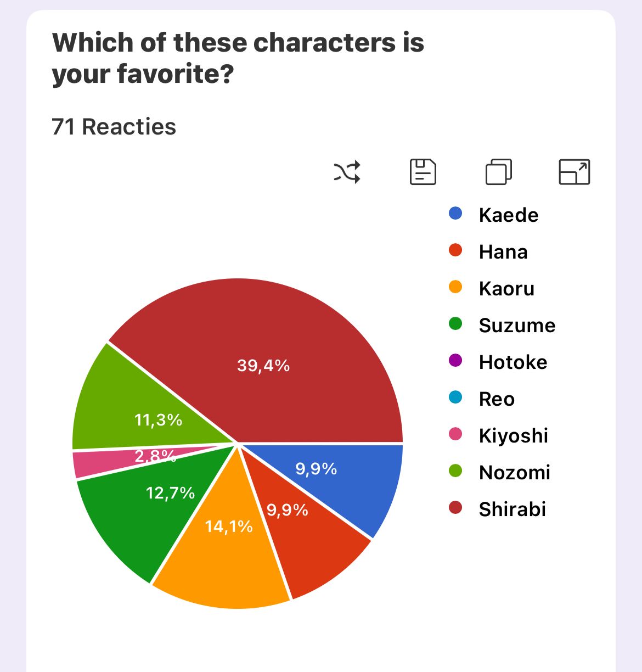Select the dark green Suzume legend dot
This screenshot has height=672, width=642.
click(455, 324)
